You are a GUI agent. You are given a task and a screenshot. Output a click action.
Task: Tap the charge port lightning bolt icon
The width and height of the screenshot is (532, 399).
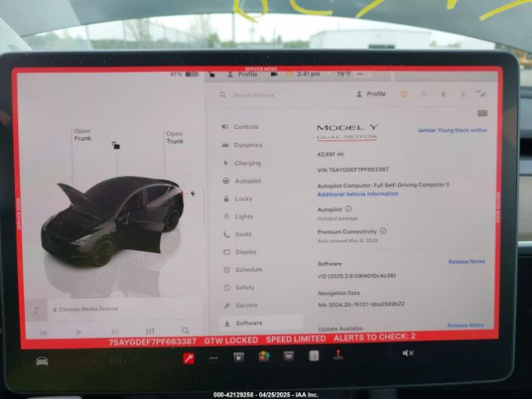[x=193, y=194]
